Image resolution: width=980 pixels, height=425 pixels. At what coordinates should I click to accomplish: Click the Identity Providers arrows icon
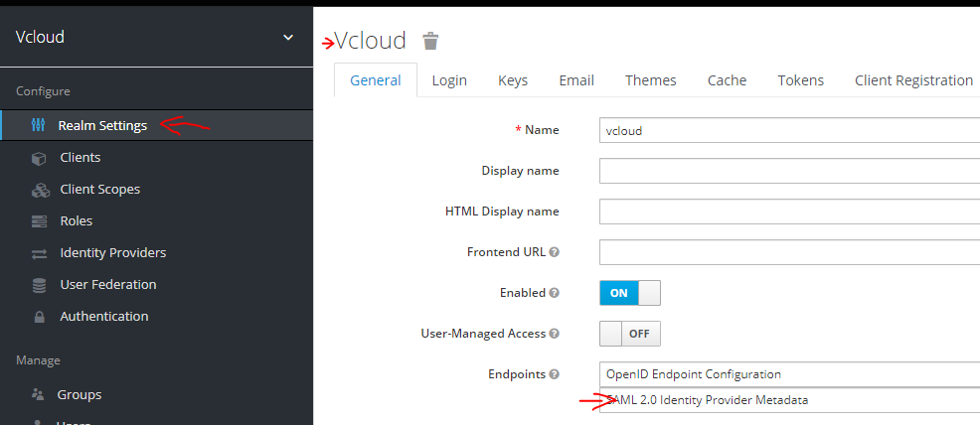39,253
